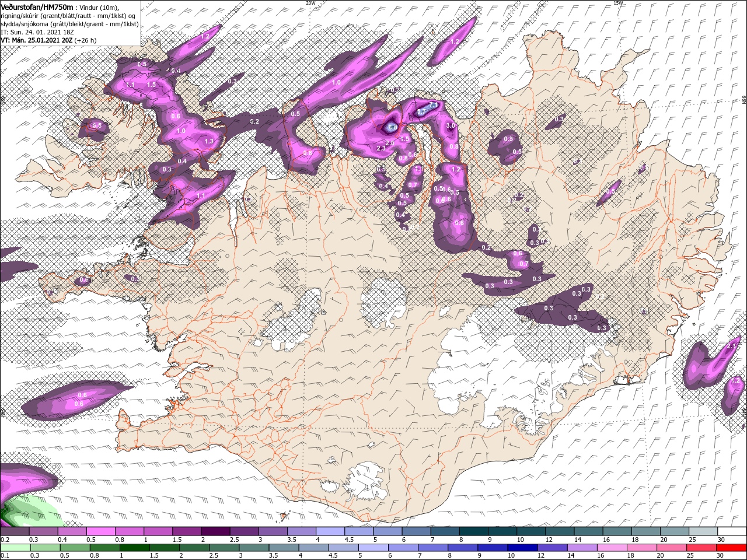Pick the 18–20 gray-teal snow swatch
This screenshot has width=747, height=560.
click(x=646, y=531)
